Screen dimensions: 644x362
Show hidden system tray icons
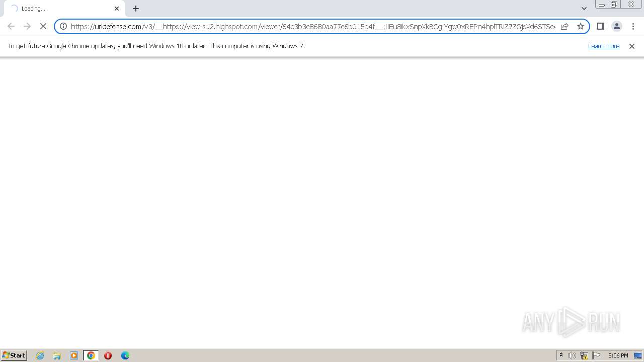pos(561,355)
